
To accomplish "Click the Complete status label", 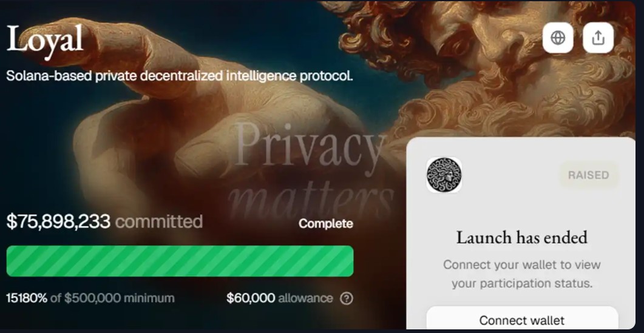I will 325,224.
